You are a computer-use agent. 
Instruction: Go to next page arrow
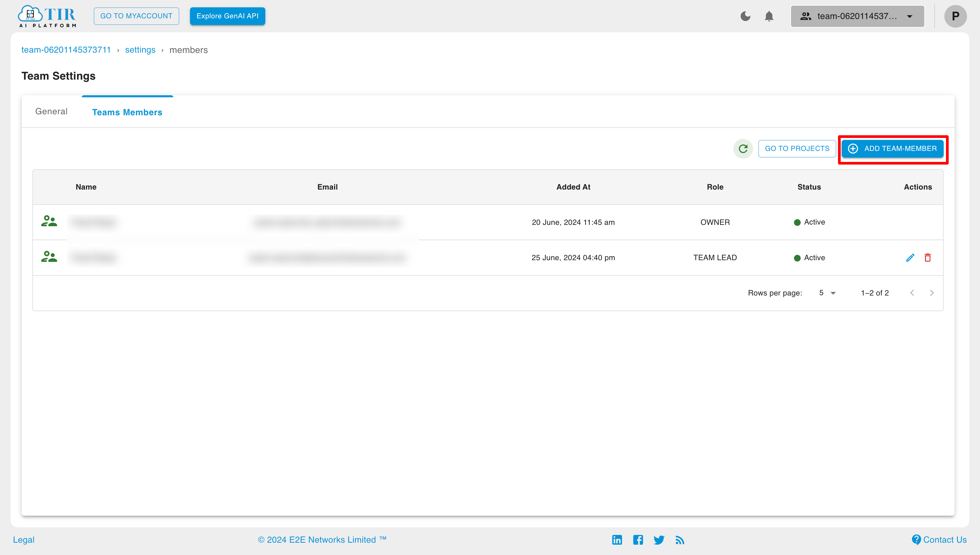coord(932,293)
